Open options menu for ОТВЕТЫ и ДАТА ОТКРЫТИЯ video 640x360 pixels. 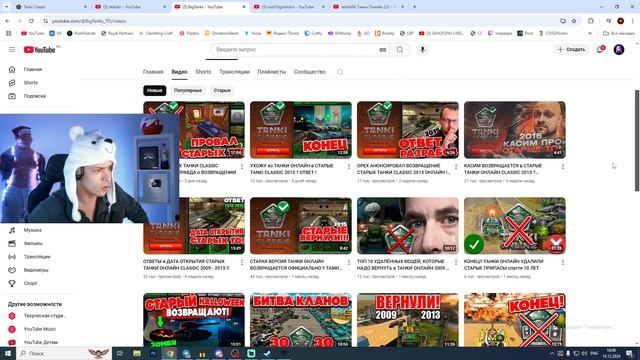click(242, 262)
